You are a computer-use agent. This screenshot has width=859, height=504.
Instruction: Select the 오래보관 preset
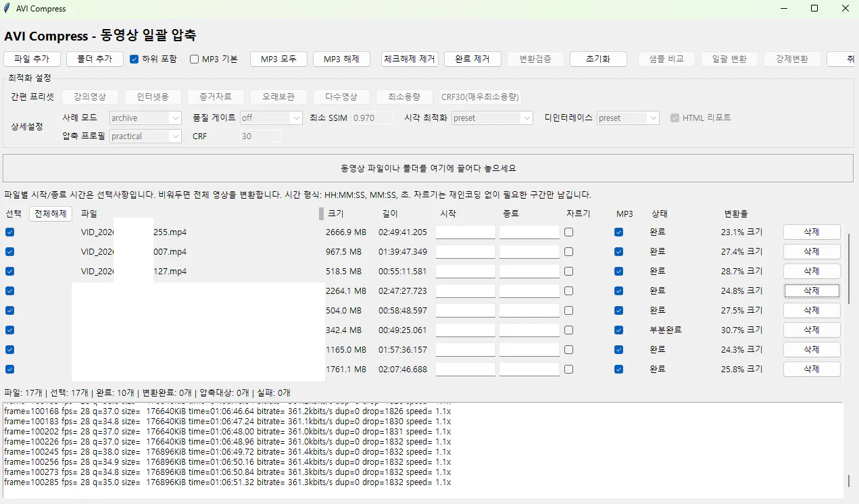(278, 97)
